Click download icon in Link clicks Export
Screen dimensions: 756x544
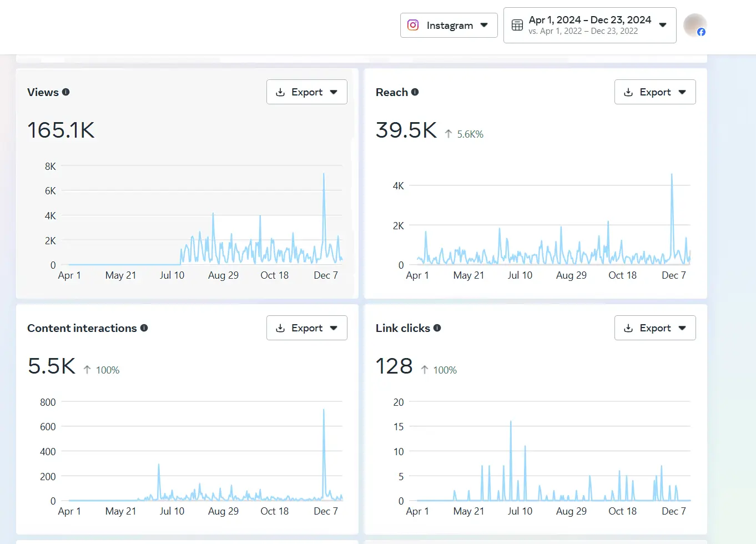click(628, 328)
